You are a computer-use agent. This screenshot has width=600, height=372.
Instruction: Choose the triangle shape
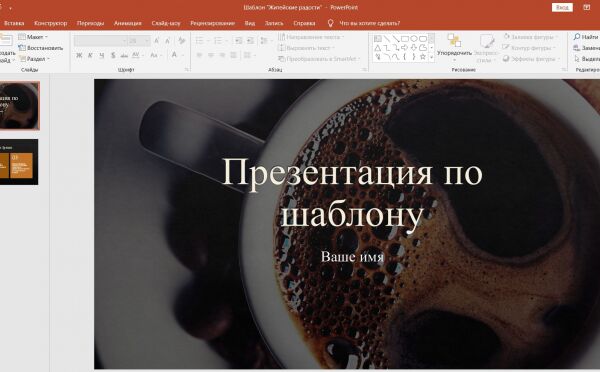point(378,48)
